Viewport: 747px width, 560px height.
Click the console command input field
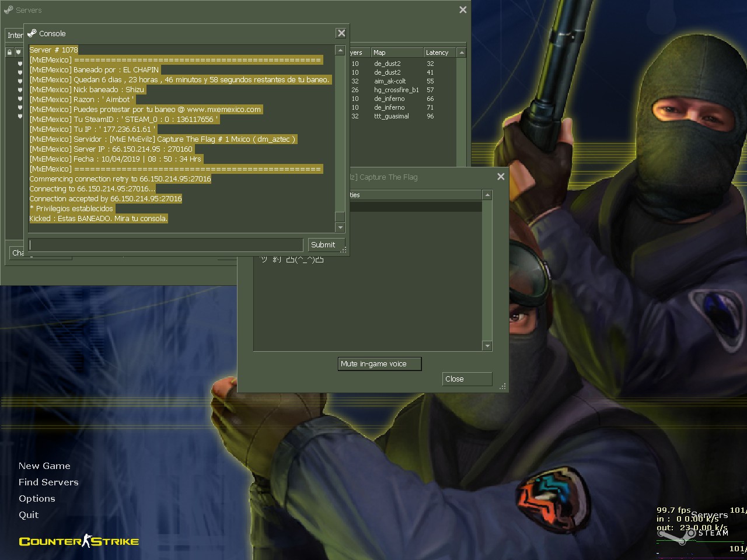click(166, 245)
